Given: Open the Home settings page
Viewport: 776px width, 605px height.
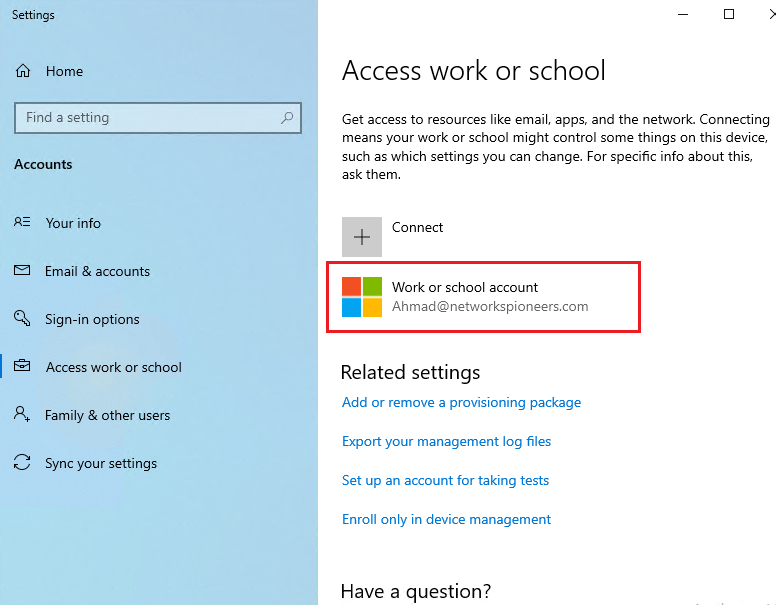Looking at the screenshot, I should [x=64, y=71].
